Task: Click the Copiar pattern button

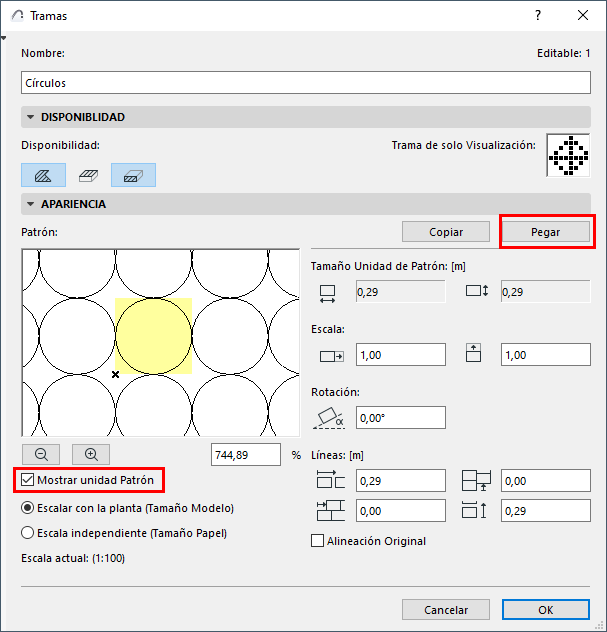Action: [446, 232]
